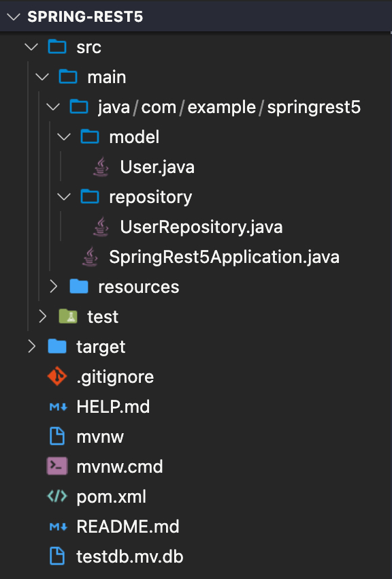
Task: Click the file icon beside testdb.mv.db
Action: coord(57,556)
